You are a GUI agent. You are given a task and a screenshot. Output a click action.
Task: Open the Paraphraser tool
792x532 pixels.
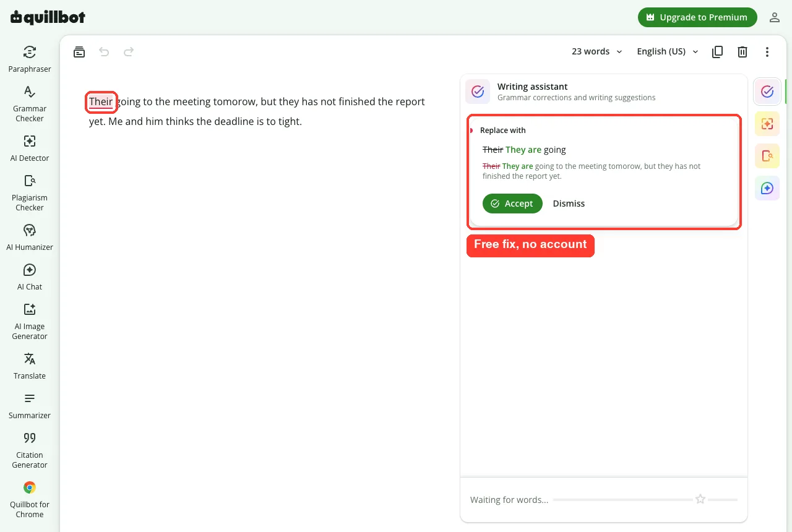[x=30, y=59]
